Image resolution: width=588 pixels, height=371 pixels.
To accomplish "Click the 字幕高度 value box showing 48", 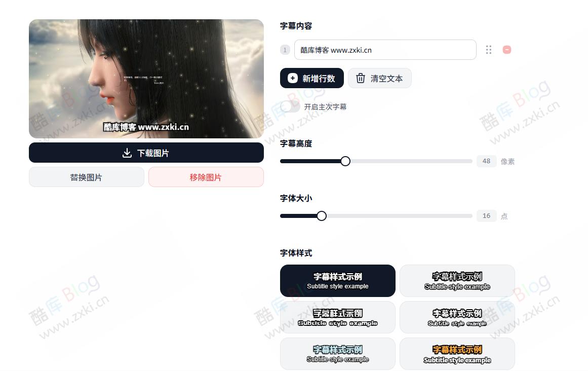I will click(486, 161).
